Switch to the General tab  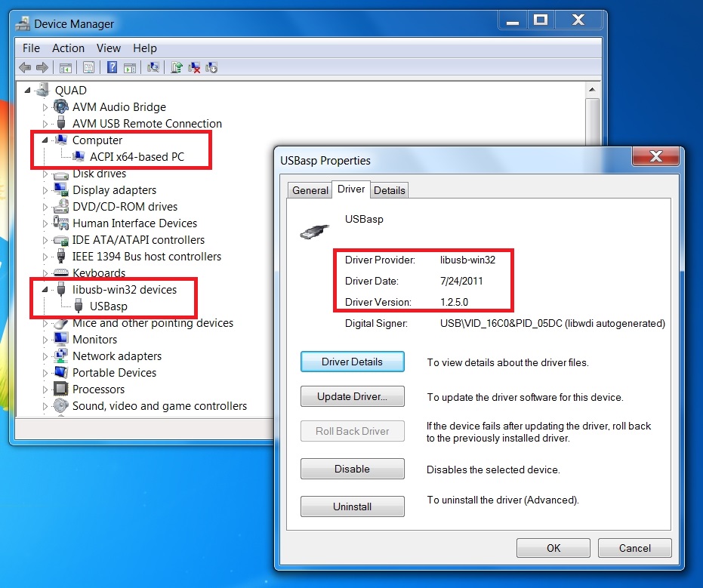point(310,190)
